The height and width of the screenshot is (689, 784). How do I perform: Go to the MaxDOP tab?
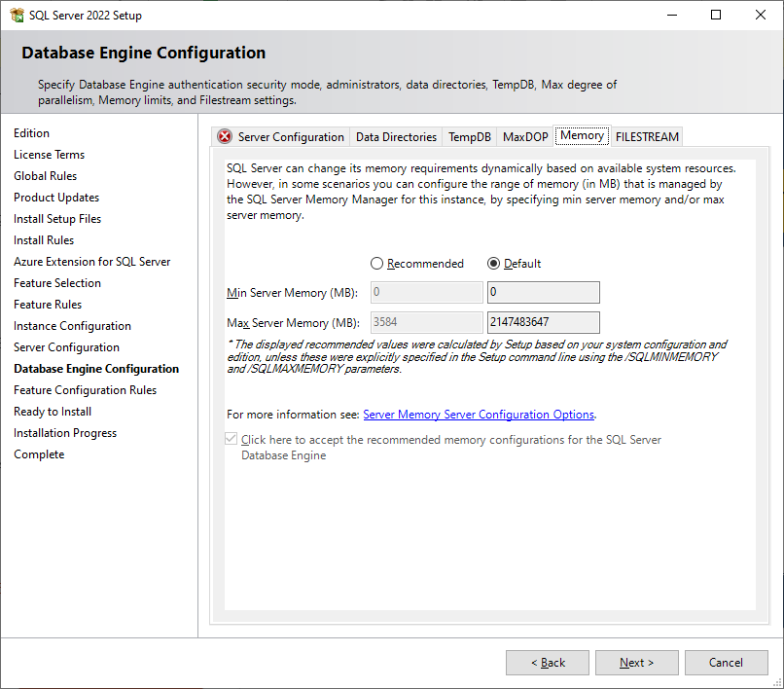coord(525,137)
